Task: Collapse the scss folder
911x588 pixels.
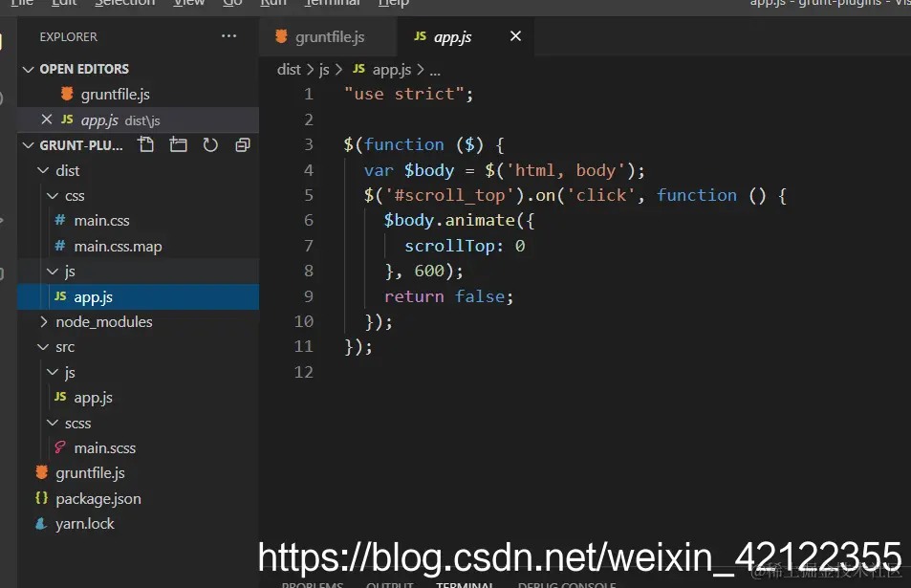Action: 53,423
